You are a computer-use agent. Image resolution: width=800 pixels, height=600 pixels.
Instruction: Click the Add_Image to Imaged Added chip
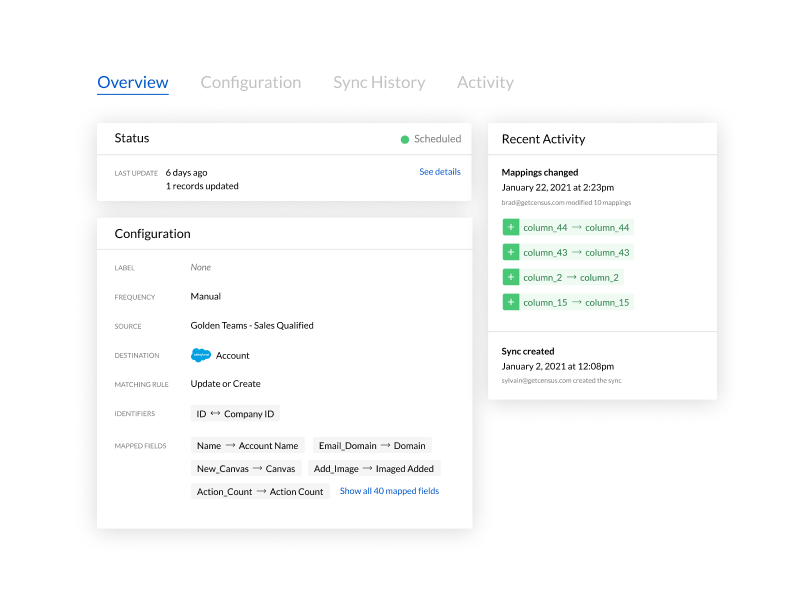374,468
